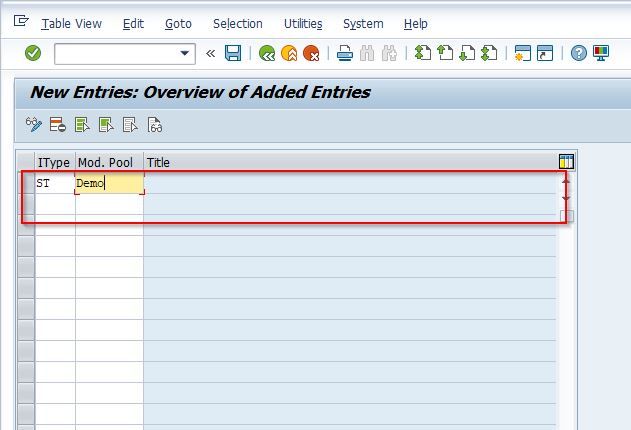Open the Table View menu
This screenshot has width=631, height=430.
[72, 24]
